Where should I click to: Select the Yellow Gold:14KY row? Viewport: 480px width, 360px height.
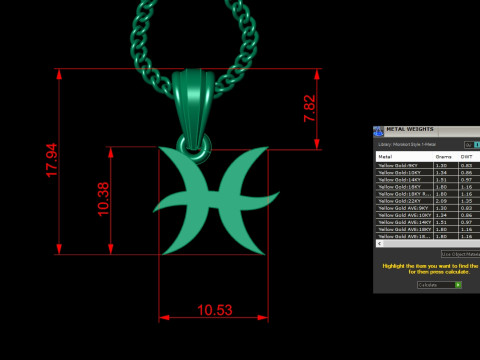point(428,180)
